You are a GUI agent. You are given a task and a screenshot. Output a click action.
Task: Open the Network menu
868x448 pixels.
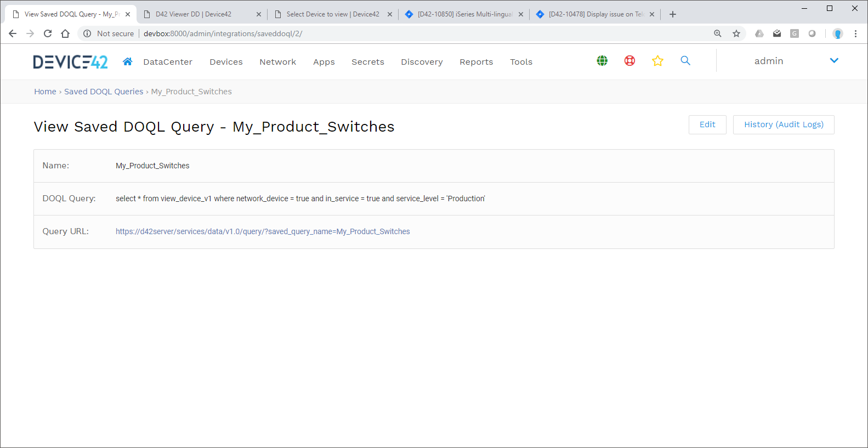click(278, 62)
